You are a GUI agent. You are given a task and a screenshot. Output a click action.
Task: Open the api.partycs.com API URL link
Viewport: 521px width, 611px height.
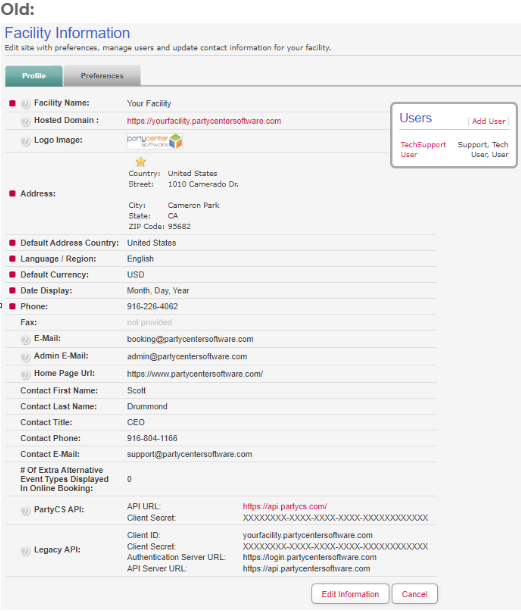(x=285, y=506)
